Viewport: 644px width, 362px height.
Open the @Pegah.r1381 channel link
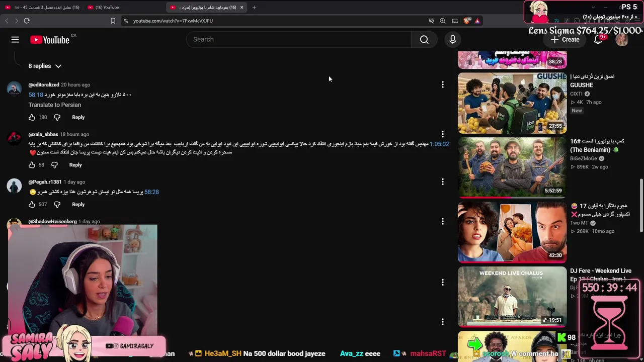tap(45, 182)
